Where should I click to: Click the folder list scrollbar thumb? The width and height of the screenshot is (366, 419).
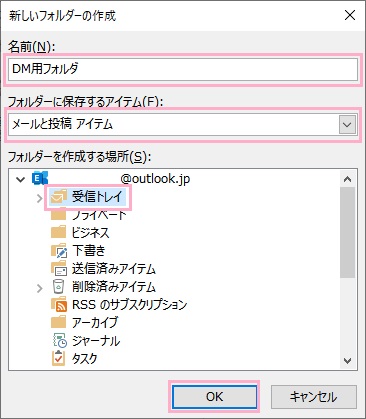point(348,232)
